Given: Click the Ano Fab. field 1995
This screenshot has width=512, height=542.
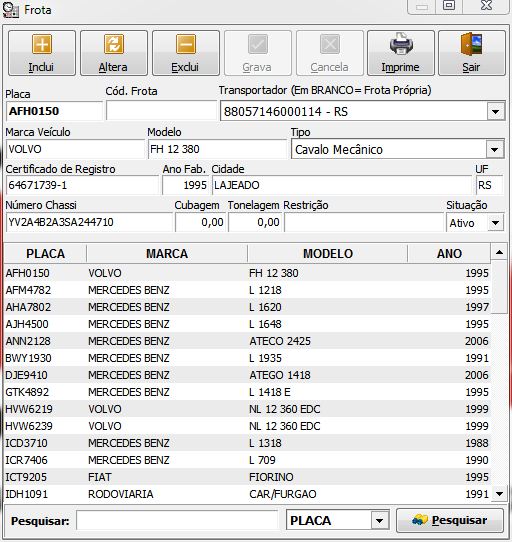Looking at the screenshot, I should coord(186,185).
